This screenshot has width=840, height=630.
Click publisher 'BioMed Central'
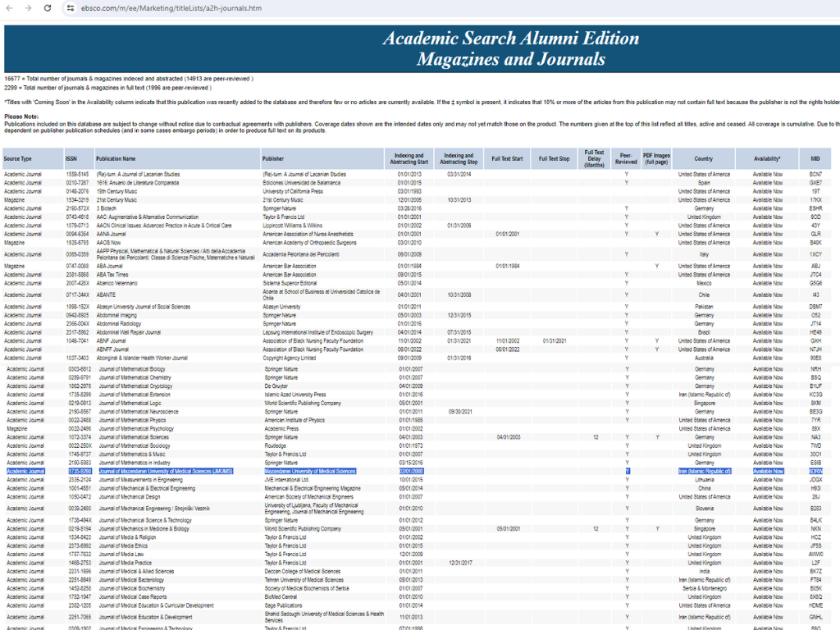[x=280, y=597]
